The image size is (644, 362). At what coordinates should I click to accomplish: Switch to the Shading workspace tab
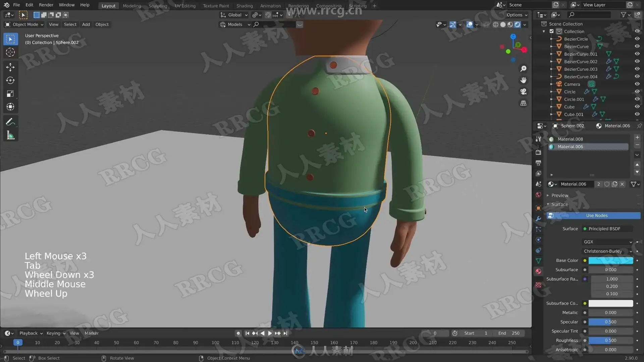pos(244,6)
